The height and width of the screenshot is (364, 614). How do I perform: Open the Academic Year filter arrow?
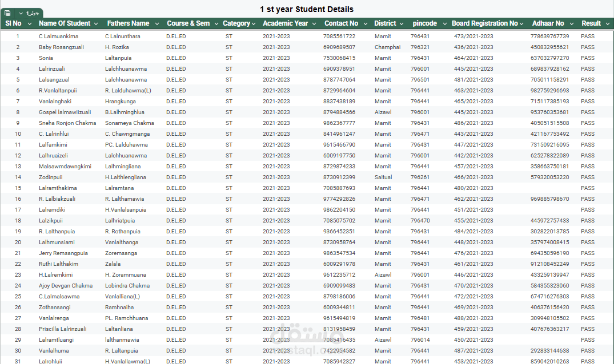(x=314, y=24)
